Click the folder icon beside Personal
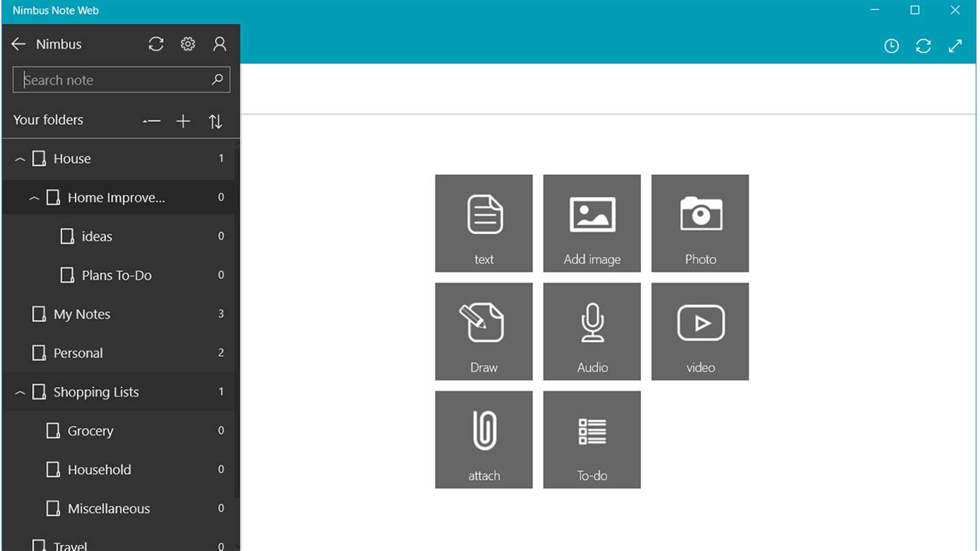Screen dimensions: 980x551 [x=39, y=352]
